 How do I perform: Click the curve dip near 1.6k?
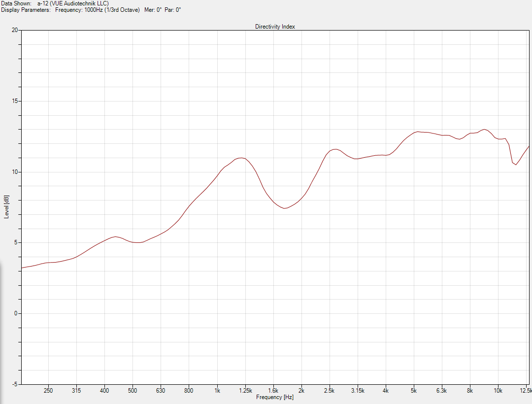284,208
